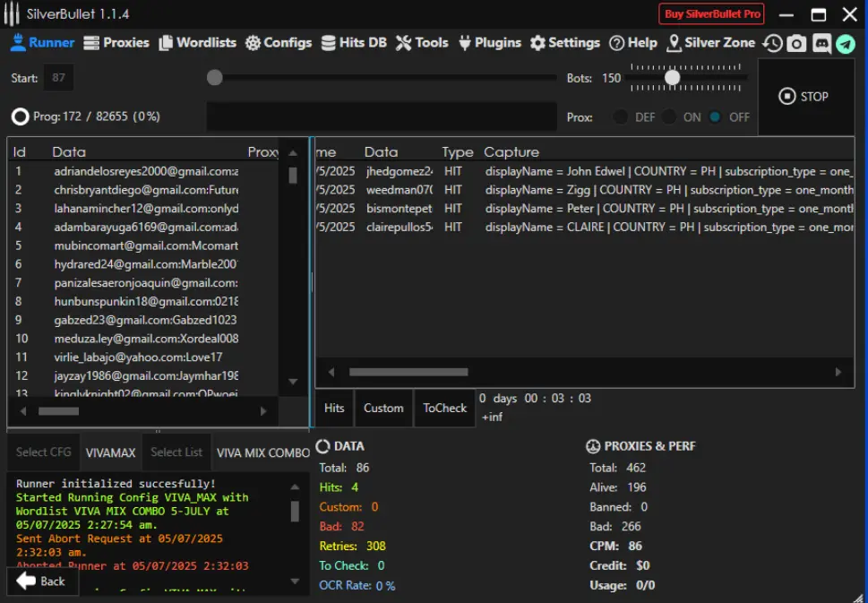Open the Discord icon link
The image size is (868, 603).
821,43
